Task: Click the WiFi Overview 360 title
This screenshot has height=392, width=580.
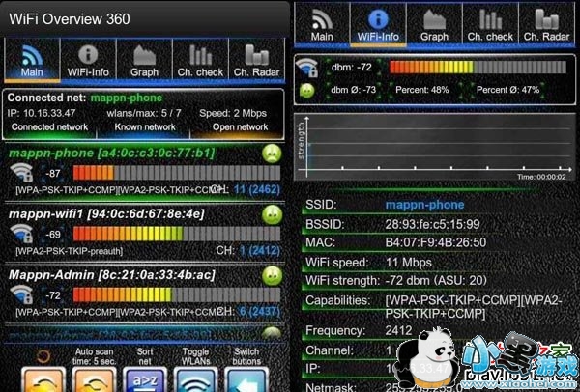Action: 70,19
